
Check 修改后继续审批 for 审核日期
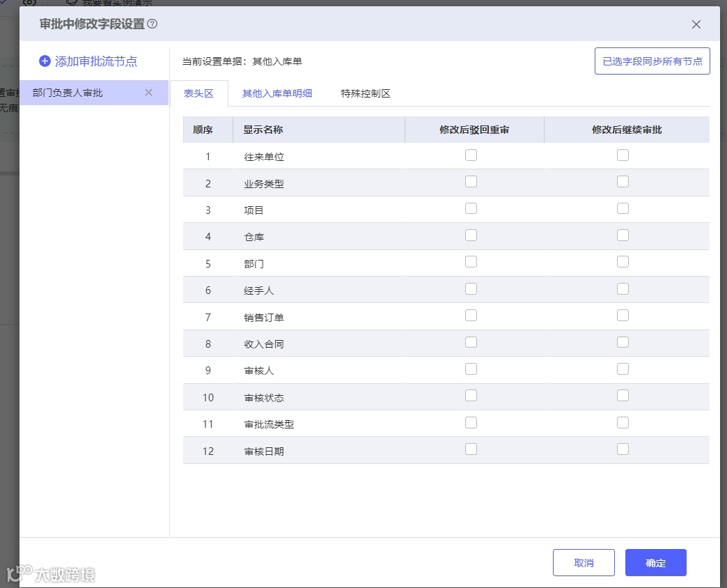point(623,449)
